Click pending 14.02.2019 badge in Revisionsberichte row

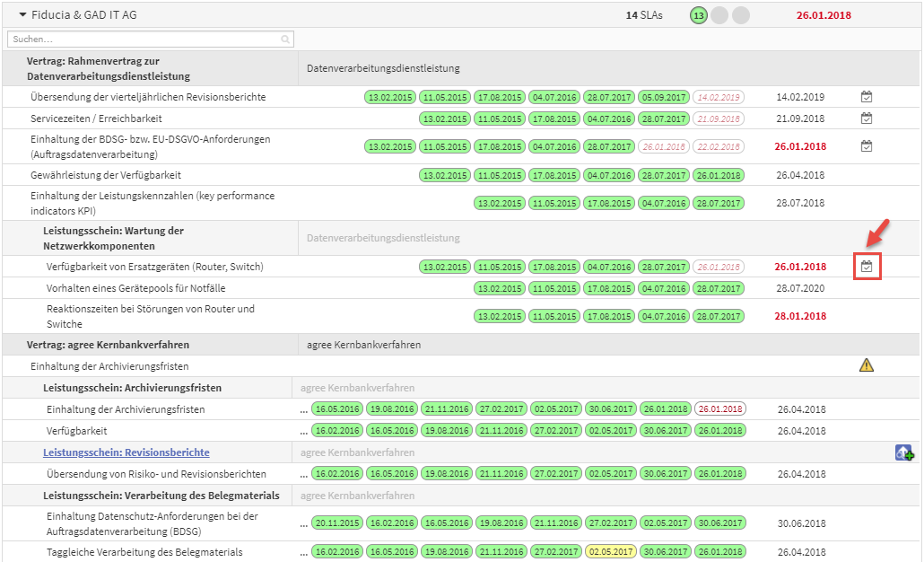coord(717,97)
